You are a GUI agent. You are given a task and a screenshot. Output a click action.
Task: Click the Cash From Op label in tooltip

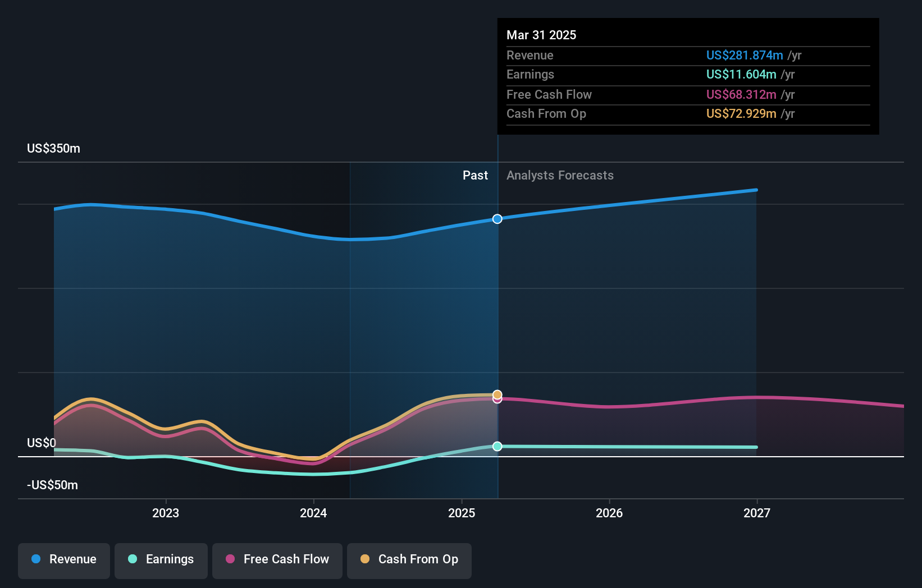(546, 114)
